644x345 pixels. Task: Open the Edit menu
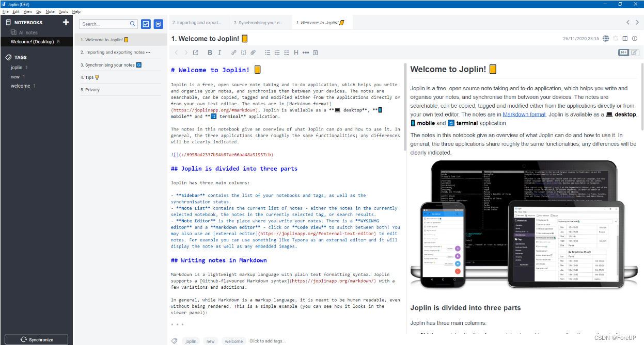pos(16,11)
